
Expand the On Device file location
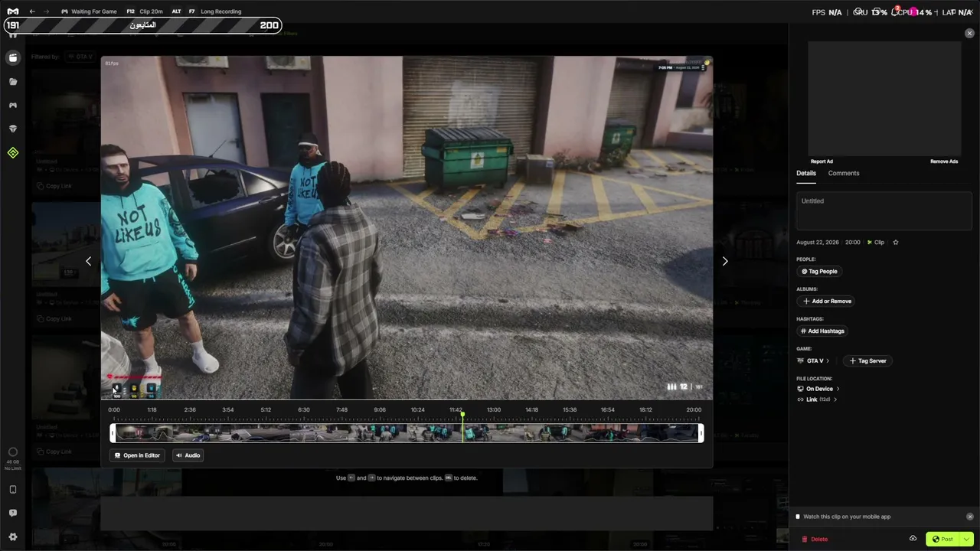pos(818,389)
